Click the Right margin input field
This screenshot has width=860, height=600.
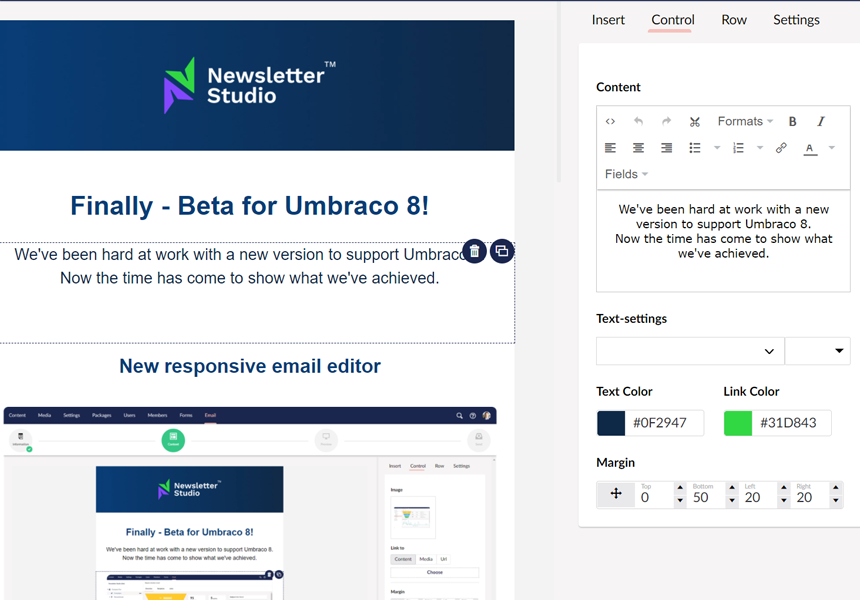pos(811,495)
